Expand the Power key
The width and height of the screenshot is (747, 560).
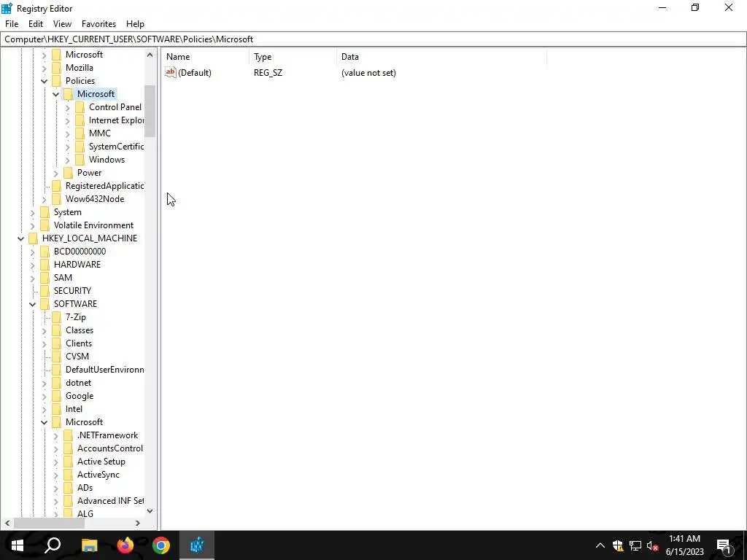pos(55,174)
